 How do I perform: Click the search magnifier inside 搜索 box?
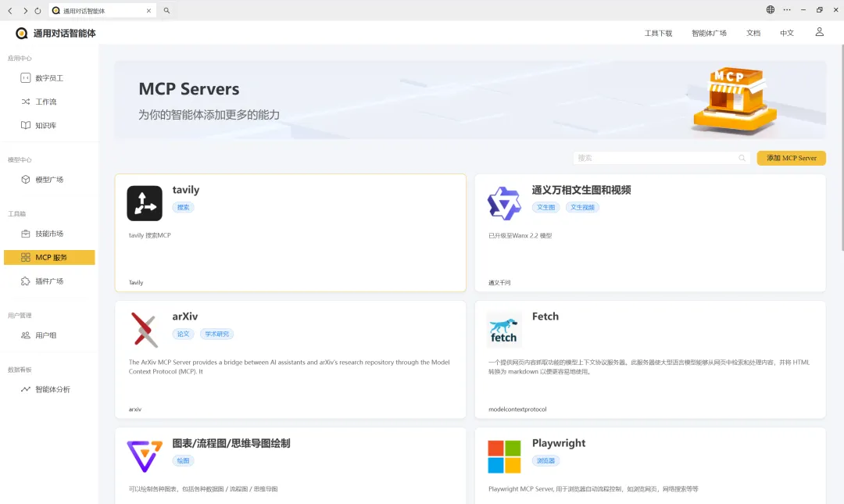click(x=742, y=158)
